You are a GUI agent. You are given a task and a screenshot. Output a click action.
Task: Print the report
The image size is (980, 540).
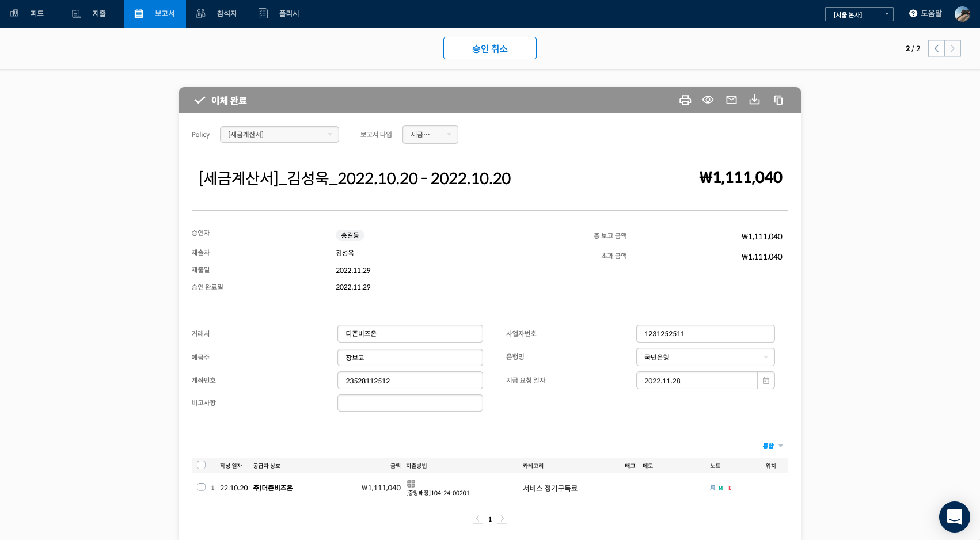[x=685, y=100]
